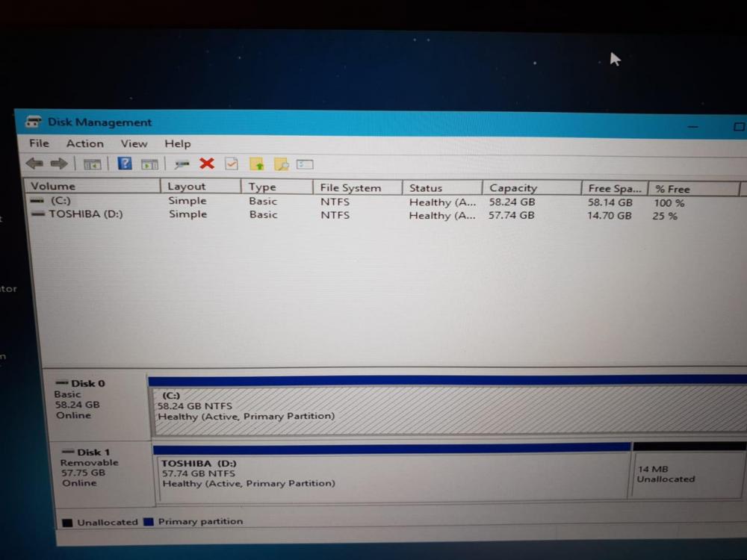Click the 100 % free cell
This screenshot has width=747, height=560.
click(x=669, y=203)
